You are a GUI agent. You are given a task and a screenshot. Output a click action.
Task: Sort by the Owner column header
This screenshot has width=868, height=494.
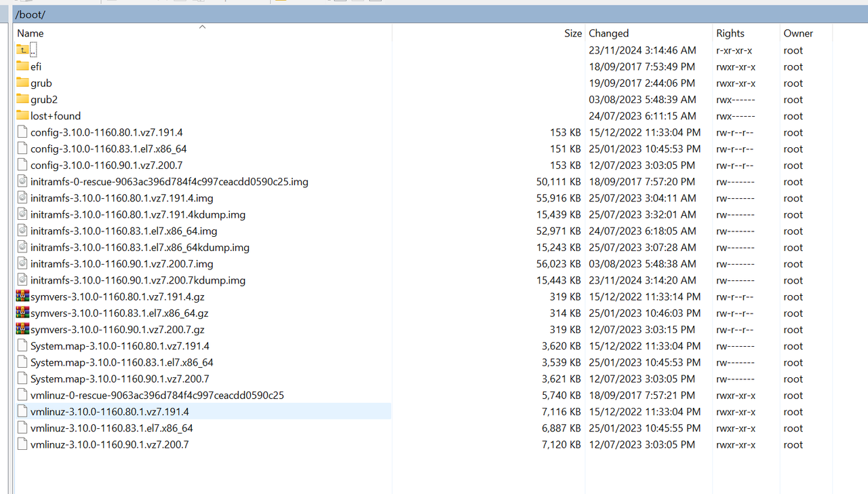tap(806, 33)
